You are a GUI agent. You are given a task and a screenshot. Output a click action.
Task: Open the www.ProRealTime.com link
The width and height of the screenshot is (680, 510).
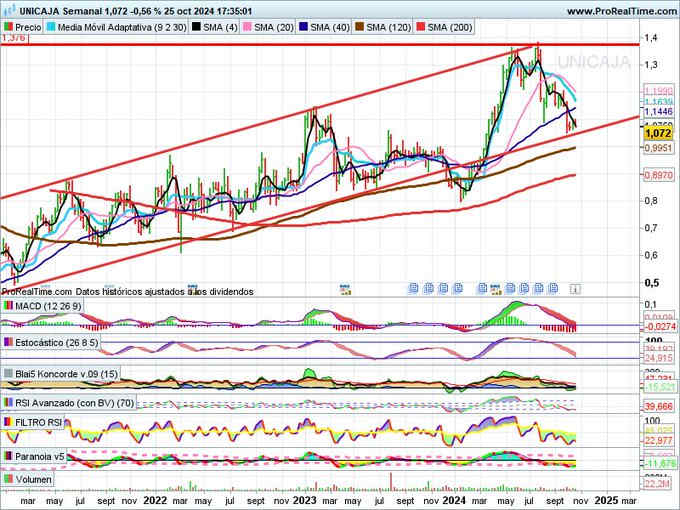click(x=621, y=11)
